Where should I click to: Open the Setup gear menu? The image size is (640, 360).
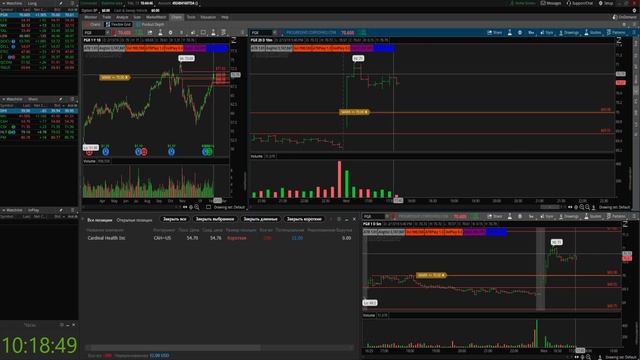(606, 3)
